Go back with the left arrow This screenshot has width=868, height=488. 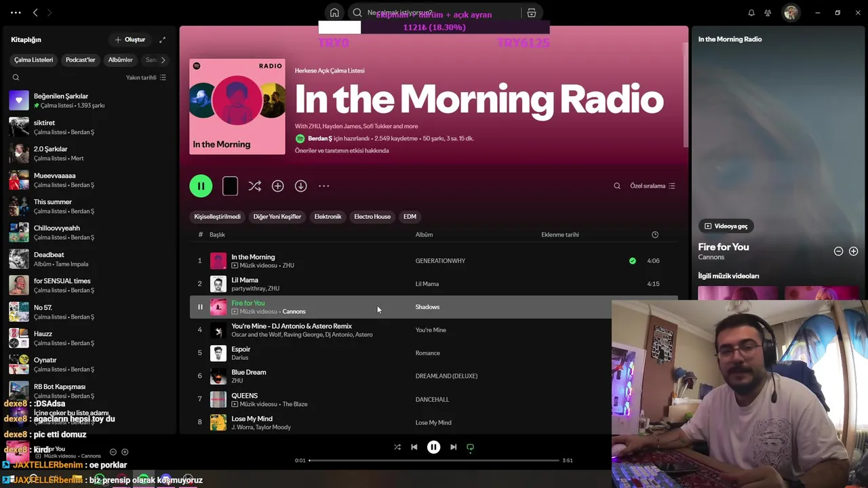click(35, 12)
